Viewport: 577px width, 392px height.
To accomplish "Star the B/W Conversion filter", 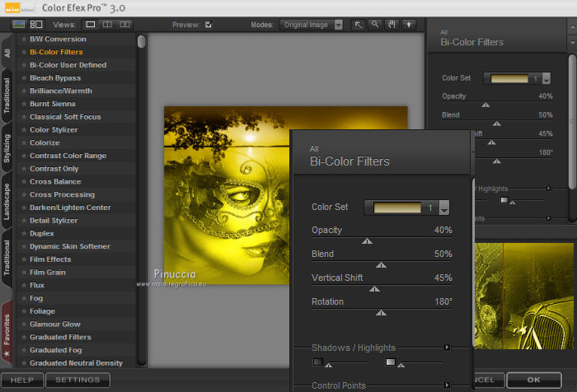I will pyautogui.click(x=24, y=39).
